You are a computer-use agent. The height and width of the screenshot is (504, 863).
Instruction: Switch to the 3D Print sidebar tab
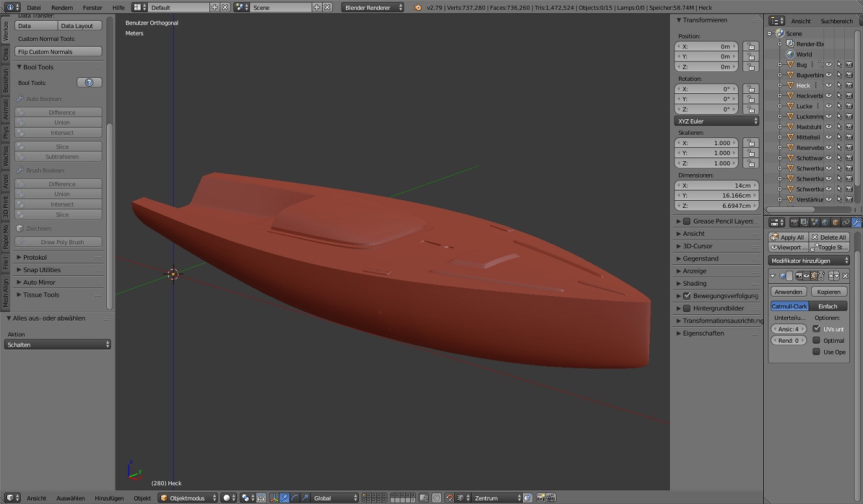[x=6, y=206]
